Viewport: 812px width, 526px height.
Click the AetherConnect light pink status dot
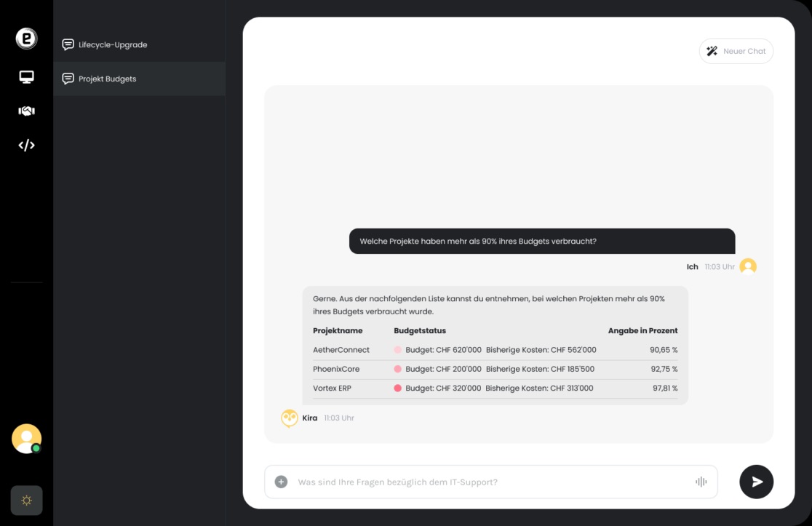tap(398, 350)
